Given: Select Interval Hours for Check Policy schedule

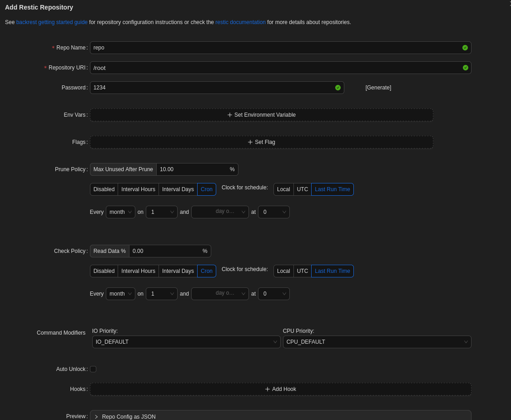Looking at the screenshot, I should 138,271.
